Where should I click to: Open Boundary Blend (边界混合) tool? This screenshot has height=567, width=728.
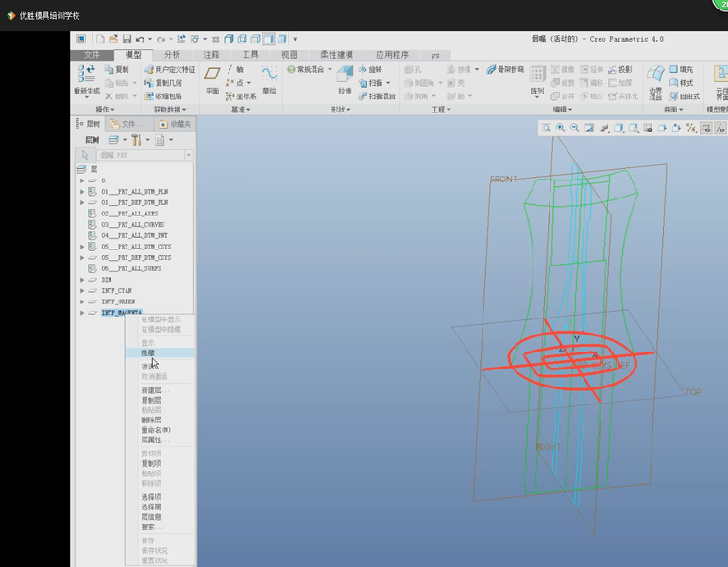[x=655, y=83]
